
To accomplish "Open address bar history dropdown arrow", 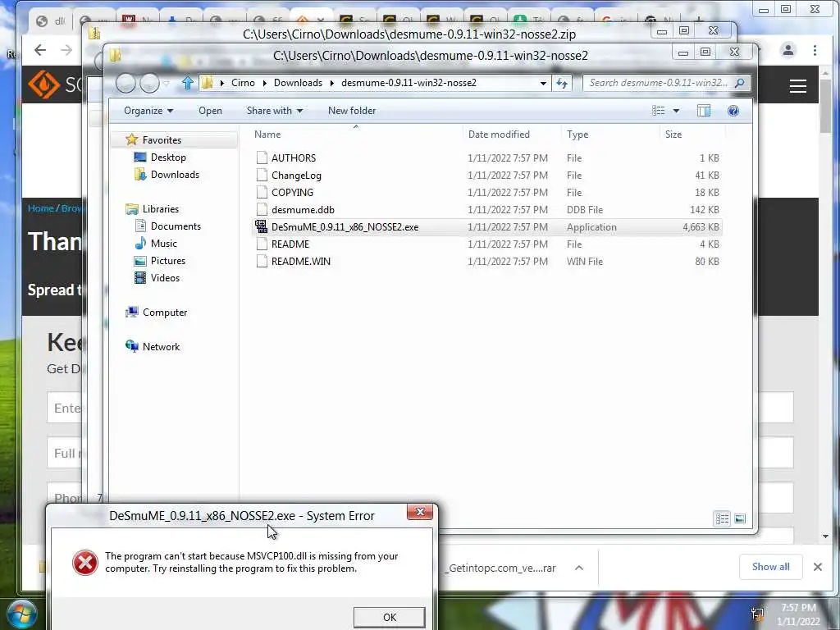I will coord(543,83).
